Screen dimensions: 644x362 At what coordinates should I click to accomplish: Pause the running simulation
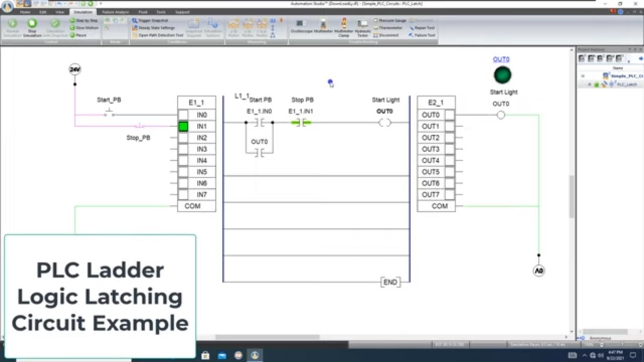tap(78, 35)
